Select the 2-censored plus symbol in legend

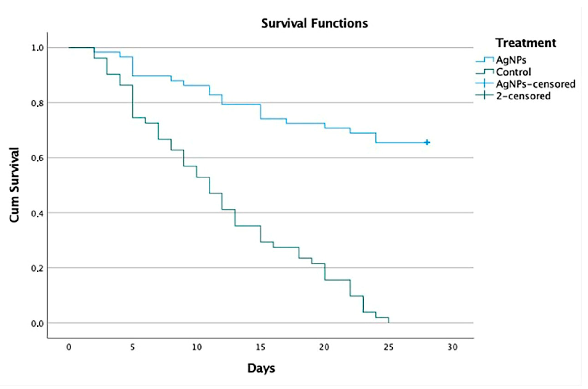pos(484,96)
